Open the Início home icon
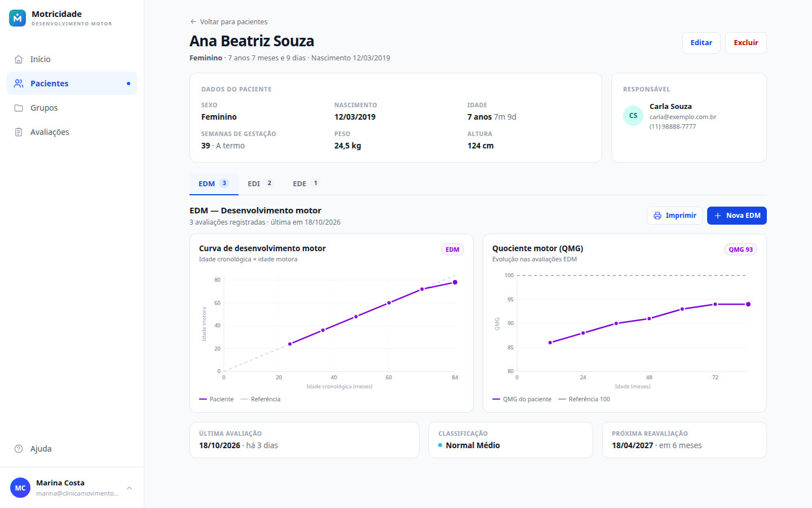812x508 pixels. click(19, 59)
